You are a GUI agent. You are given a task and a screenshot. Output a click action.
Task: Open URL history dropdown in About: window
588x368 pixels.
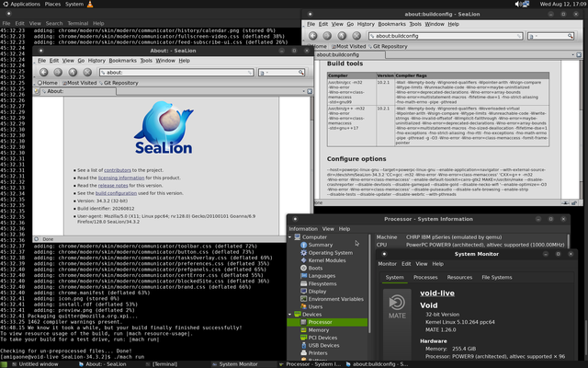(x=250, y=73)
